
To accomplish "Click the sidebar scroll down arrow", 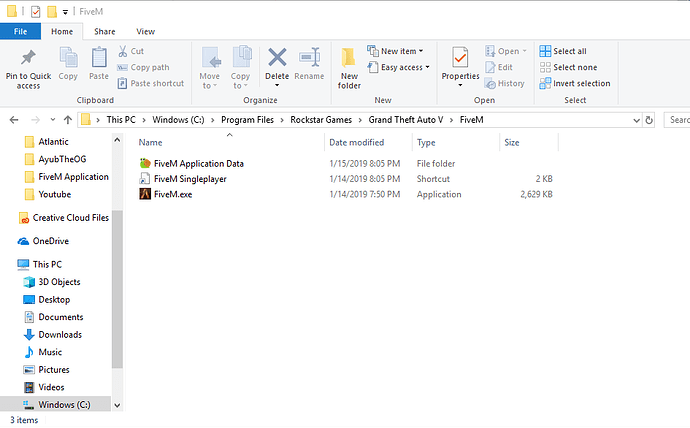I will 117,406.
